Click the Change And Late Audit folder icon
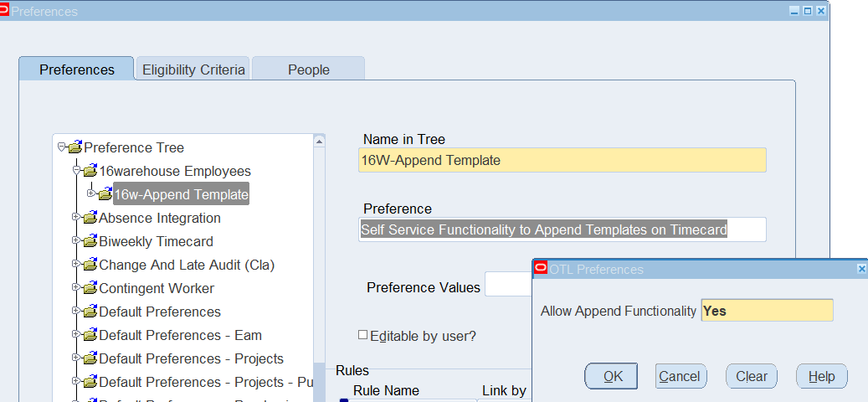Image resolution: width=868 pixels, height=402 pixels. [x=90, y=265]
